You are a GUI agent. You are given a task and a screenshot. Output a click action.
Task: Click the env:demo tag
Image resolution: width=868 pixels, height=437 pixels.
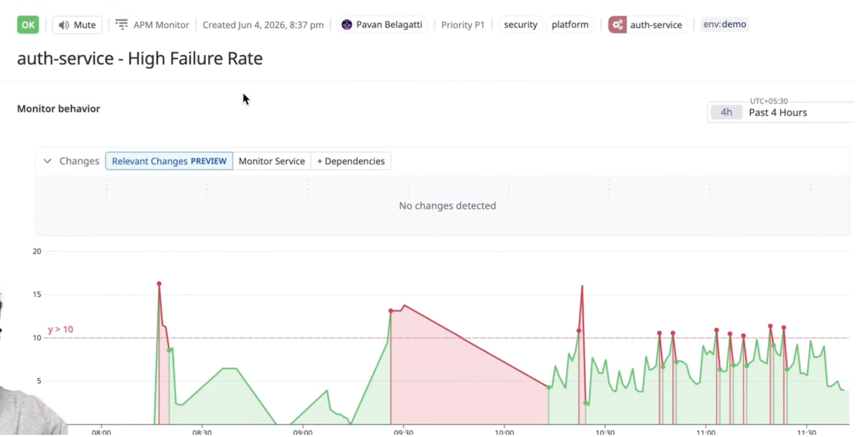[x=725, y=24]
